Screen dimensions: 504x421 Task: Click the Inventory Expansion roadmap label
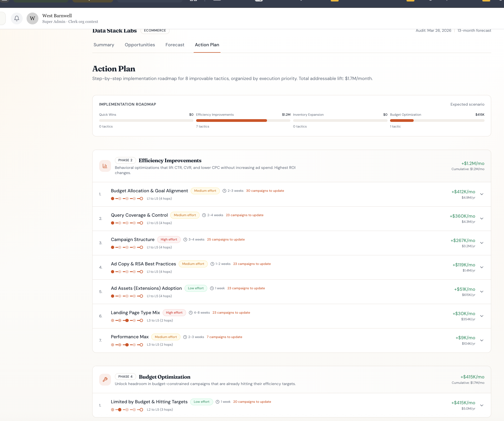(308, 115)
